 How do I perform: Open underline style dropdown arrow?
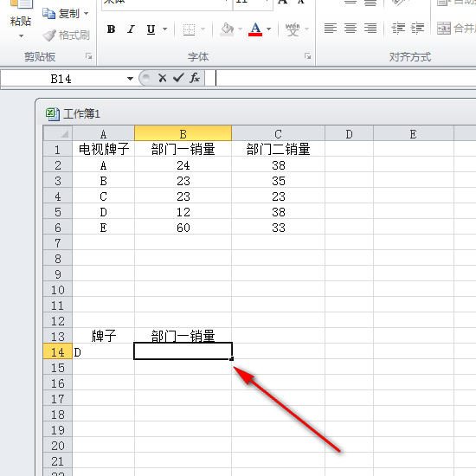[164, 29]
